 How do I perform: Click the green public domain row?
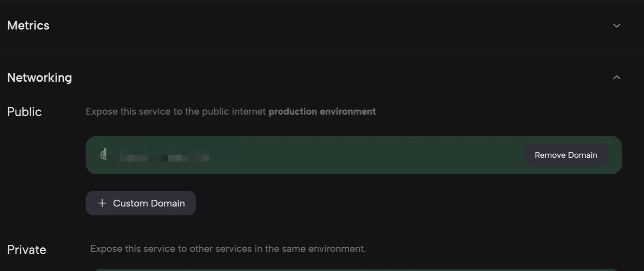tap(343, 155)
